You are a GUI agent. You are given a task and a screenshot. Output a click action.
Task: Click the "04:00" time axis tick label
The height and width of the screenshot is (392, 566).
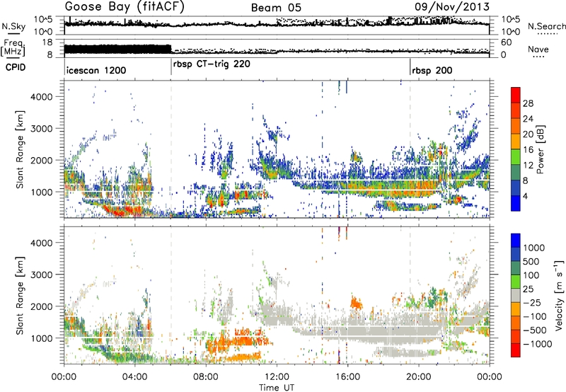pos(135,377)
